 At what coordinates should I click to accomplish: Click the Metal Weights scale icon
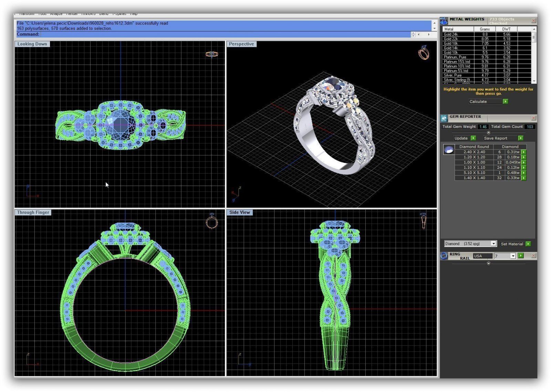coord(444,21)
